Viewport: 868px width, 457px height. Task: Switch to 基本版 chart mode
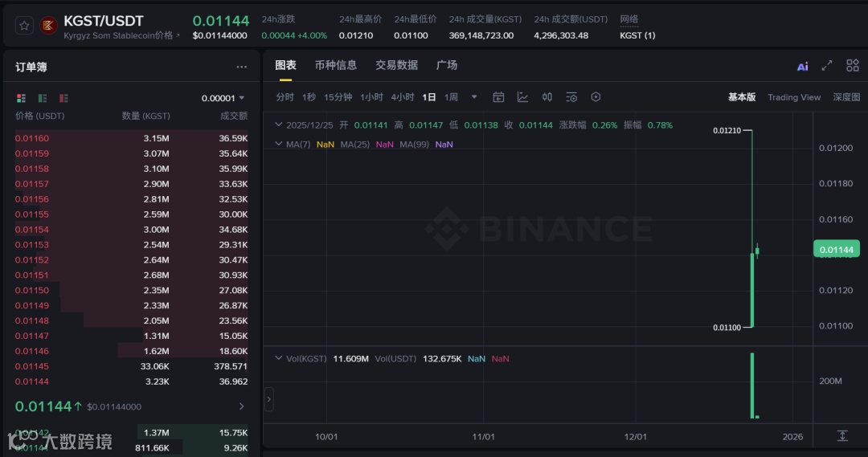coord(741,97)
